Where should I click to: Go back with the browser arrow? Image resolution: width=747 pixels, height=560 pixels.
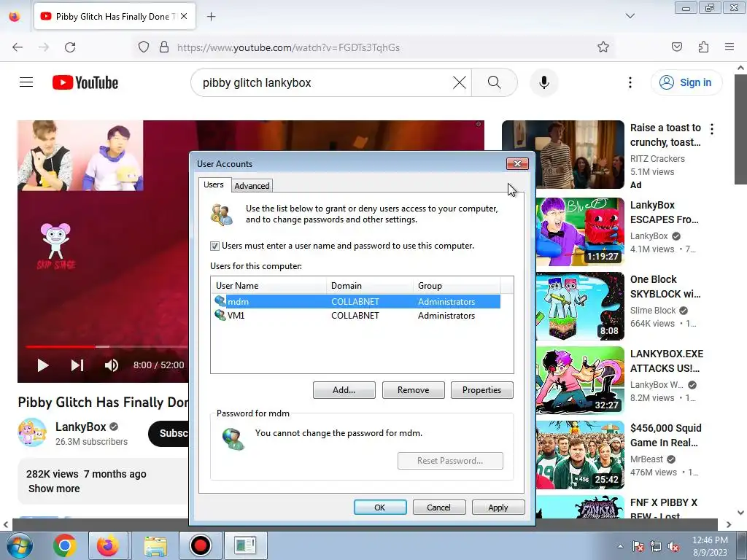18,47
